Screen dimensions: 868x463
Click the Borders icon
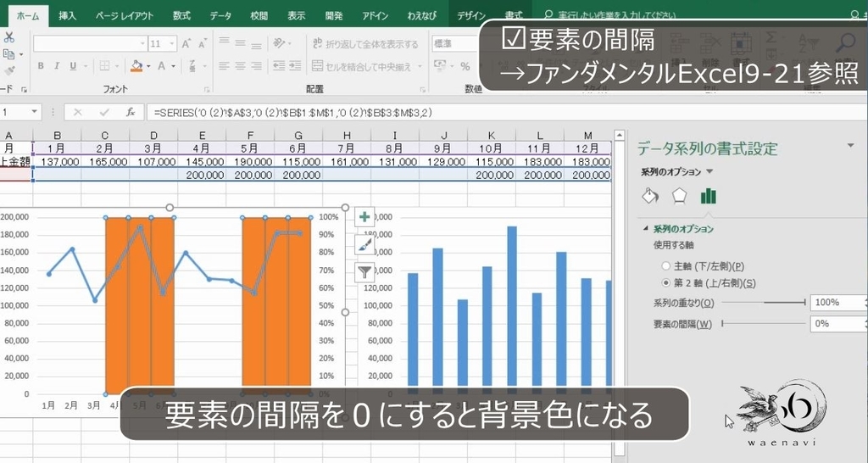104,66
